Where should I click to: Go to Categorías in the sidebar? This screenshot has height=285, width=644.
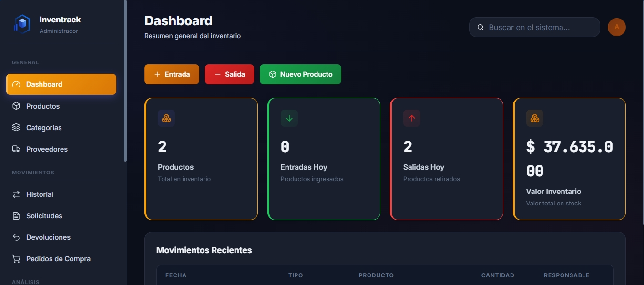(61, 127)
